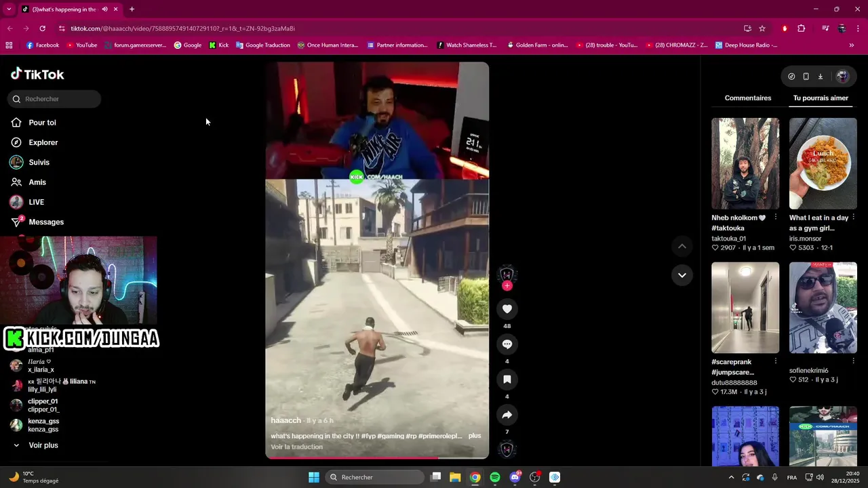868x488 pixels.
Task: Open more options for What I eat video
Action: pyautogui.click(x=853, y=218)
